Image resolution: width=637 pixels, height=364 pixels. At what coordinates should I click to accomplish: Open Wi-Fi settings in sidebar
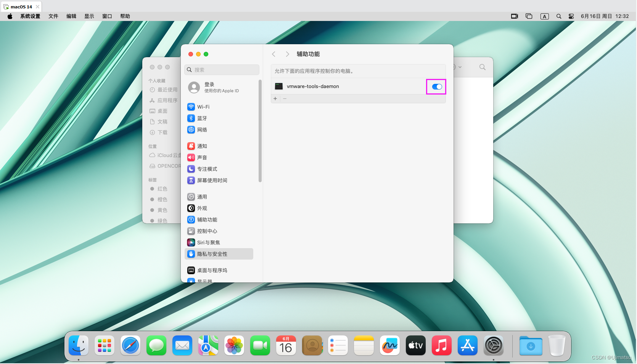(x=219, y=107)
